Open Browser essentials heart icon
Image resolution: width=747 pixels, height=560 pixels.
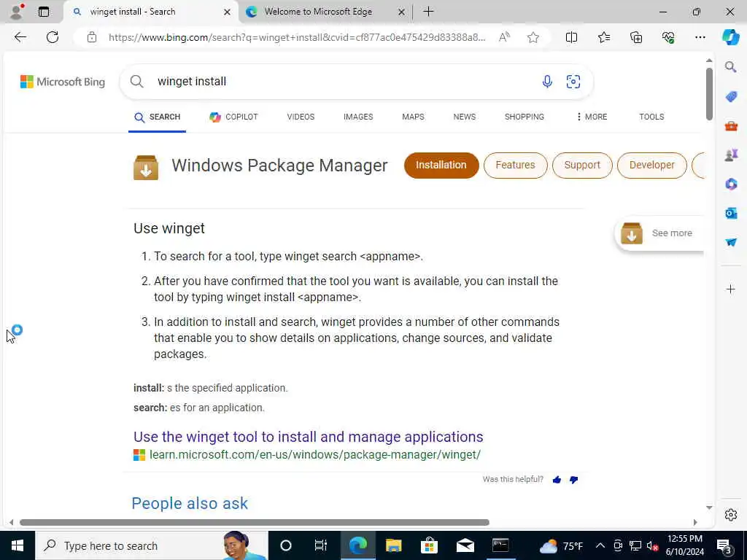(x=668, y=37)
